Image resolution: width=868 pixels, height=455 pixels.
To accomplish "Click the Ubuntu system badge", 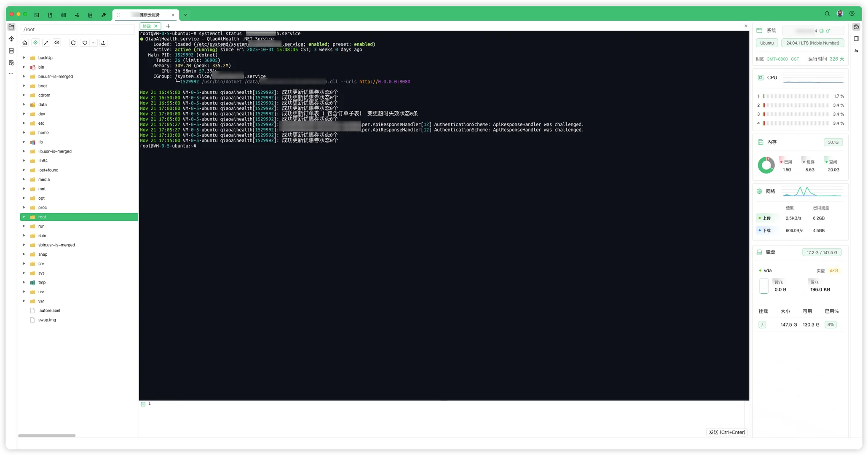I will pyautogui.click(x=766, y=43).
